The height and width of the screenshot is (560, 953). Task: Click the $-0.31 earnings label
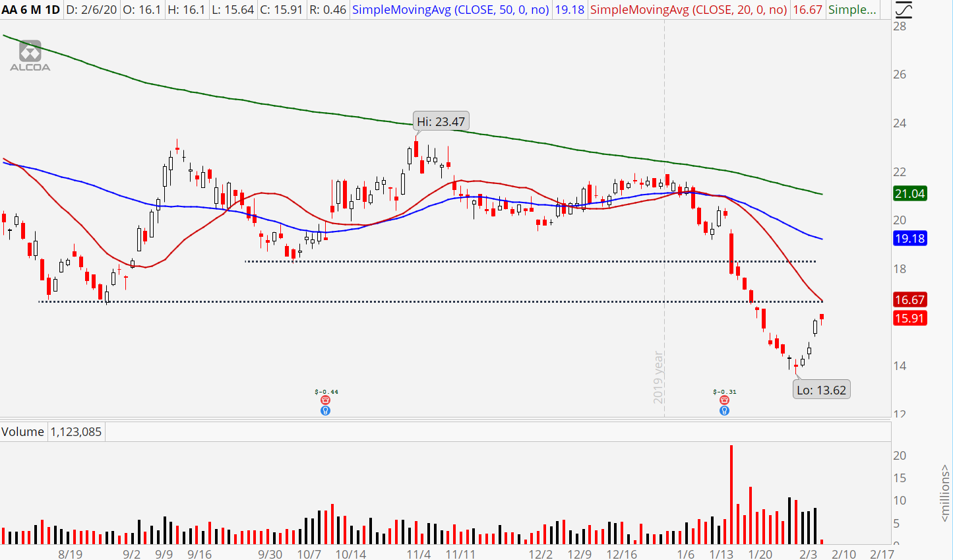(725, 392)
